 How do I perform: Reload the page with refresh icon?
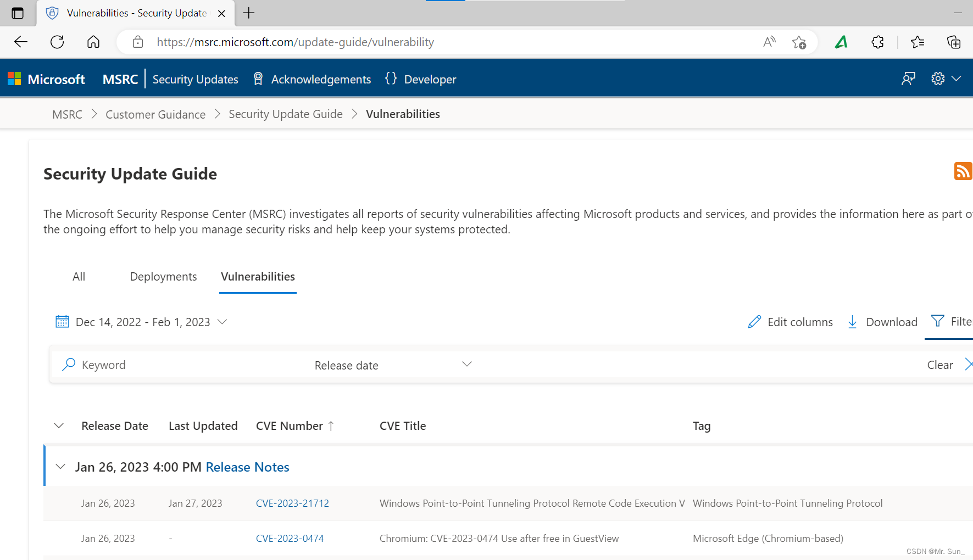coord(57,42)
